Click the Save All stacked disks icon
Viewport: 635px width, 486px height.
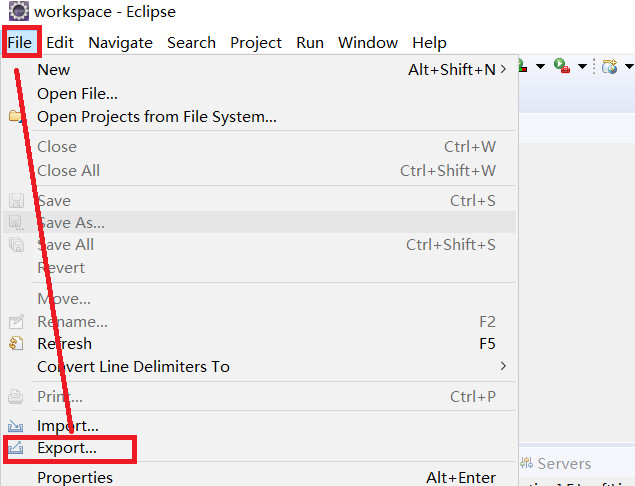pos(16,245)
